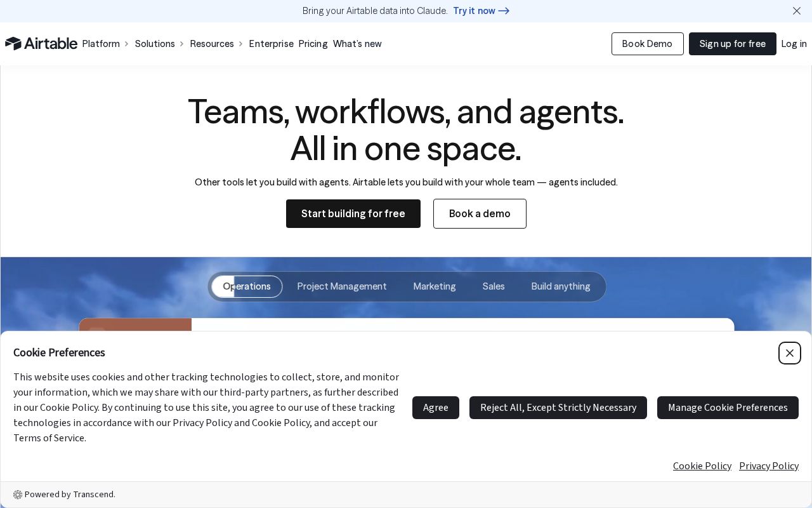812x508 pixels.
Task: Open What's new
Action: (x=357, y=44)
